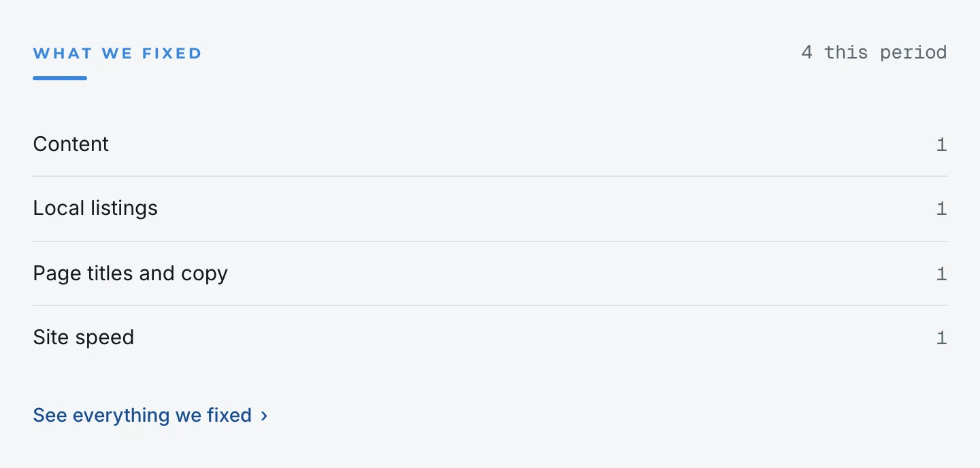The image size is (980, 468).
Task: Click the word period in top-right summary
Action: [914, 53]
